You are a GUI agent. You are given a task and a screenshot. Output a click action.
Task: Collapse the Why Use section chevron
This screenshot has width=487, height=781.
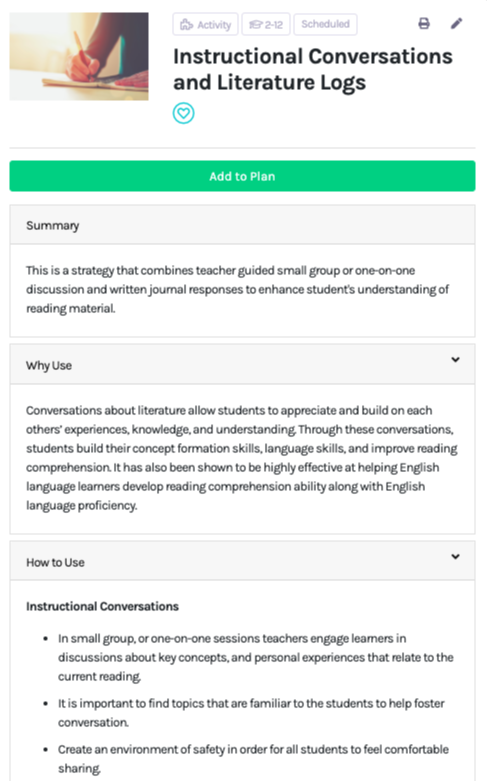click(x=455, y=360)
